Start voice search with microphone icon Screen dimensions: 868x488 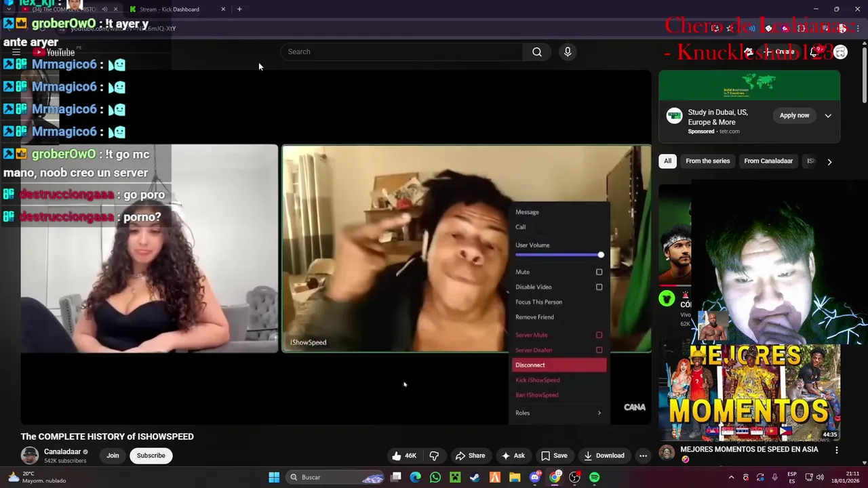[x=568, y=52]
